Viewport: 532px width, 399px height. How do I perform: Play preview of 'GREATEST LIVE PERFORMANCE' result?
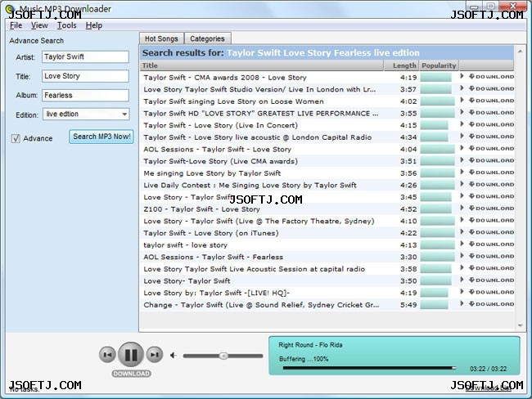pos(462,112)
